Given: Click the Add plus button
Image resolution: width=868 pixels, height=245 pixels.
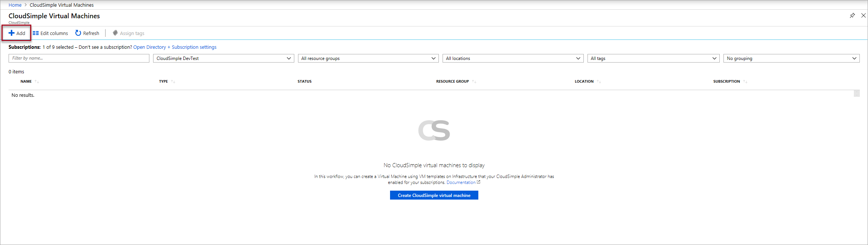Looking at the screenshot, I should 17,33.
